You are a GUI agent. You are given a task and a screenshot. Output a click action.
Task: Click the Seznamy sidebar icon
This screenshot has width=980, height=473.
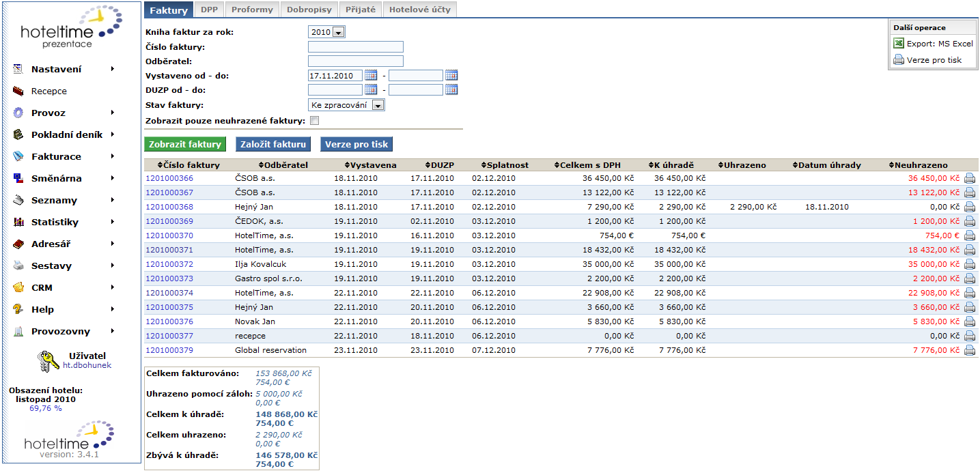[x=18, y=200]
